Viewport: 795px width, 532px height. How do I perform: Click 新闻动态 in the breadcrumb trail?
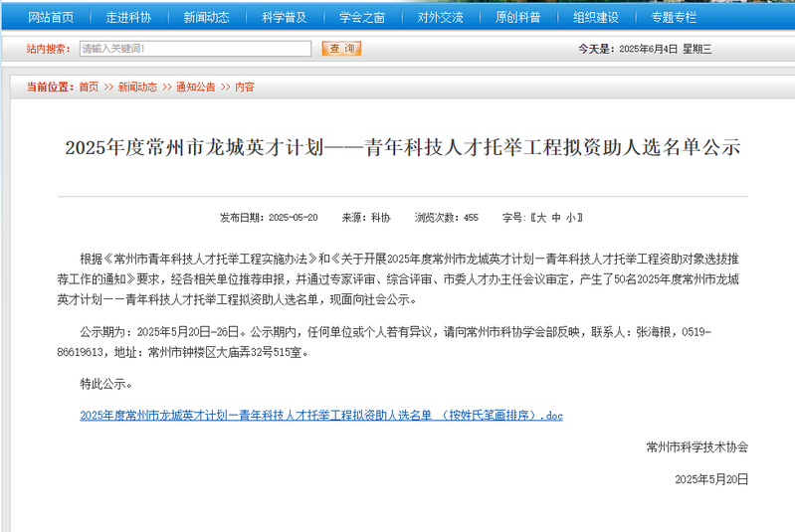pos(137,88)
